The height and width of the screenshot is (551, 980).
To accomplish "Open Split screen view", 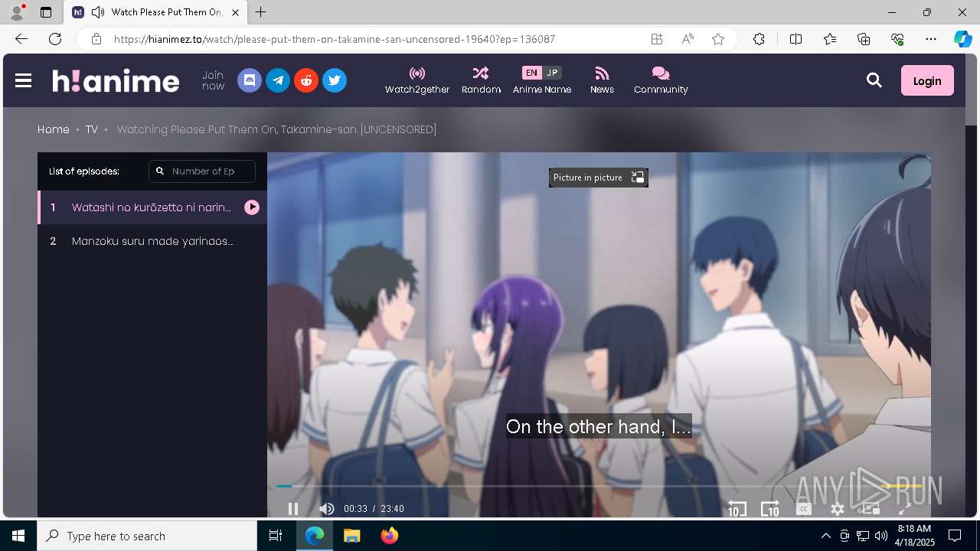I will point(795,39).
